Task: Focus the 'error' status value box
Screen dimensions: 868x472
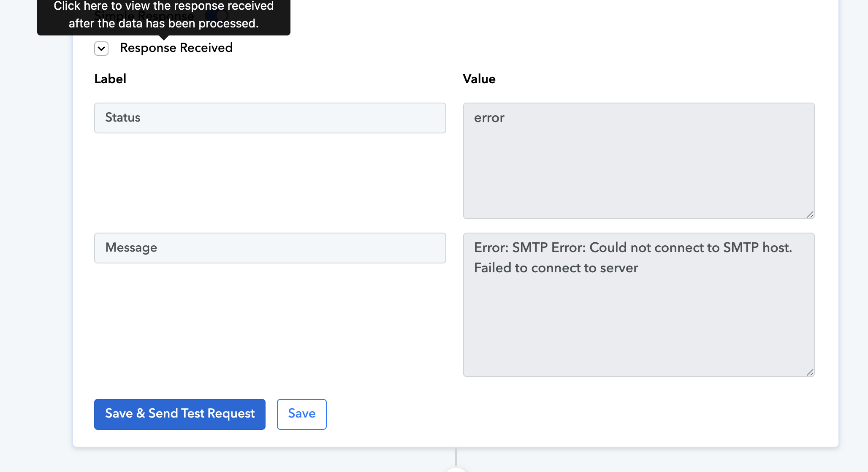Action: click(639, 161)
